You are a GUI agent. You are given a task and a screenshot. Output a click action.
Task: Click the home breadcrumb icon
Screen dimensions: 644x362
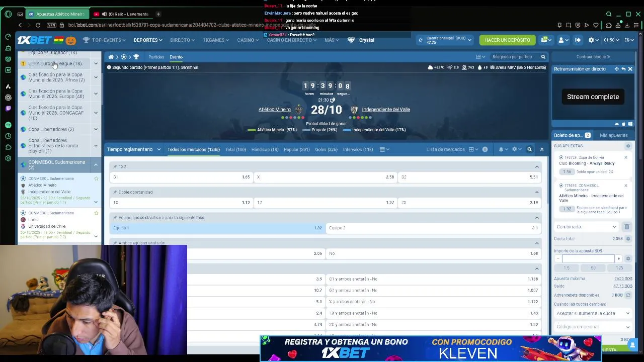111,57
